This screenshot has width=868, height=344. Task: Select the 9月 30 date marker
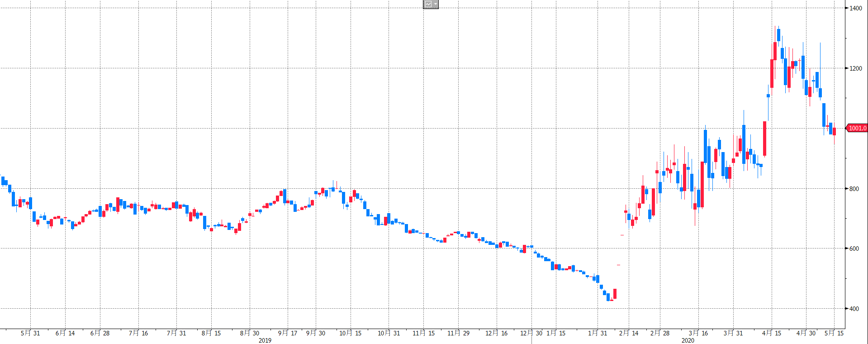[316, 333]
